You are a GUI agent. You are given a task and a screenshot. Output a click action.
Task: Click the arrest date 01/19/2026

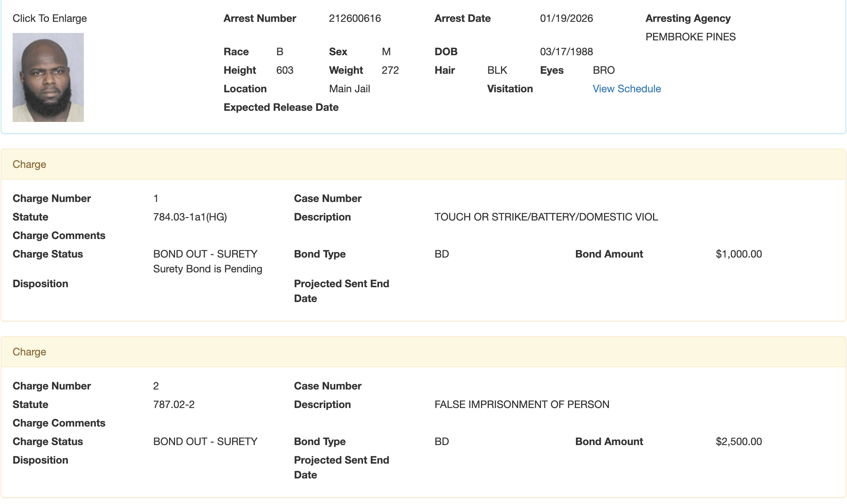pyautogui.click(x=566, y=19)
